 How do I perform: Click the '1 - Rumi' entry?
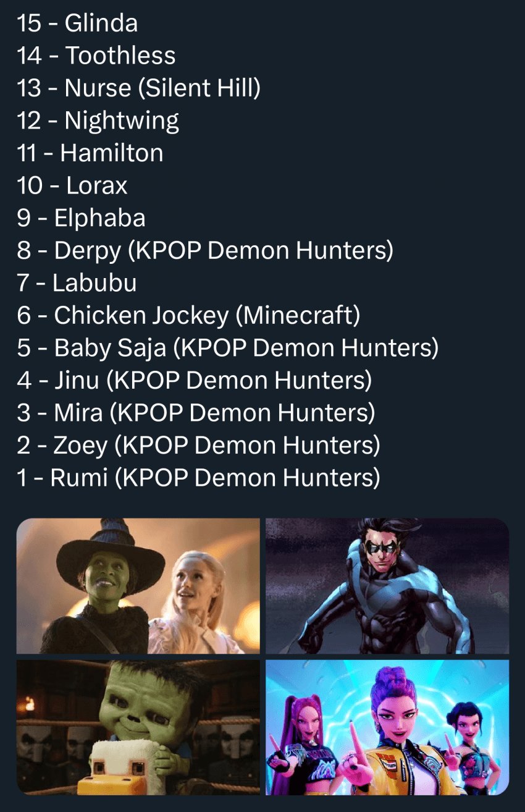point(198,478)
